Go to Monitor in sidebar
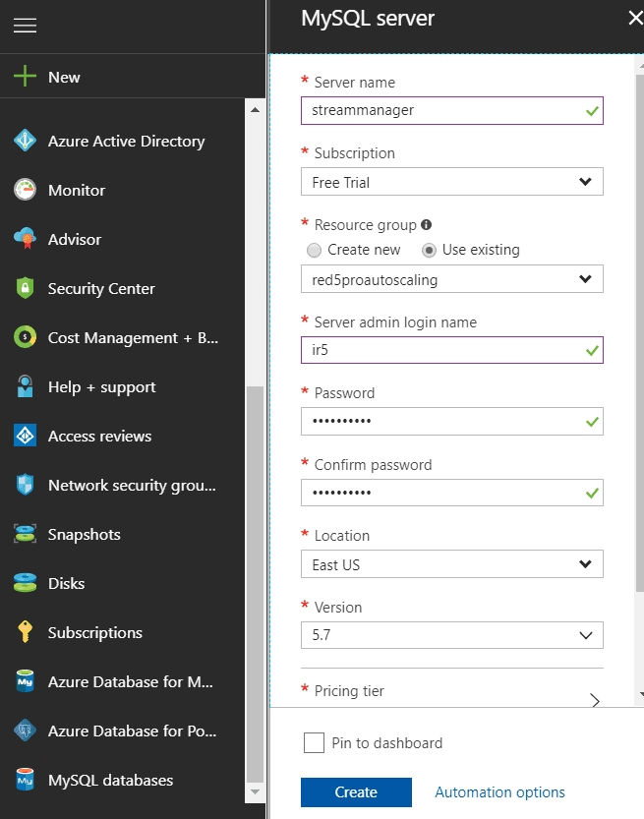The height and width of the screenshot is (819, 644). pyautogui.click(x=77, y=190)
